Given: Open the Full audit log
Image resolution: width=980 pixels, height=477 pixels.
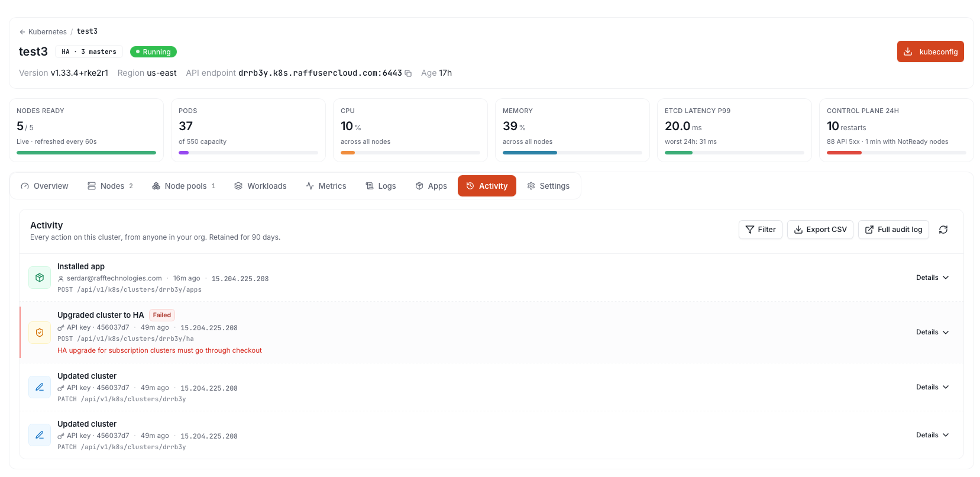Looking at the screenshot, I should tap(894, 230).
